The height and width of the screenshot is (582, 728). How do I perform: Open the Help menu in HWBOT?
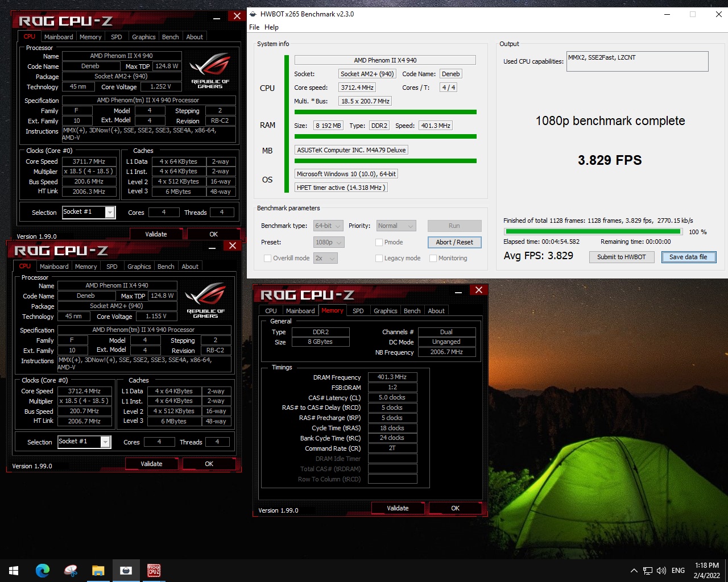[x=271, y=27]
